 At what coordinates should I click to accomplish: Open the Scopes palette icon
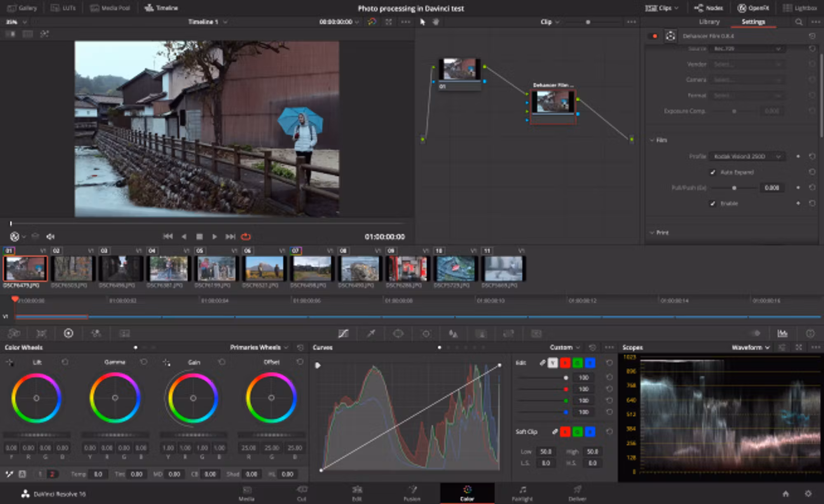782,333
